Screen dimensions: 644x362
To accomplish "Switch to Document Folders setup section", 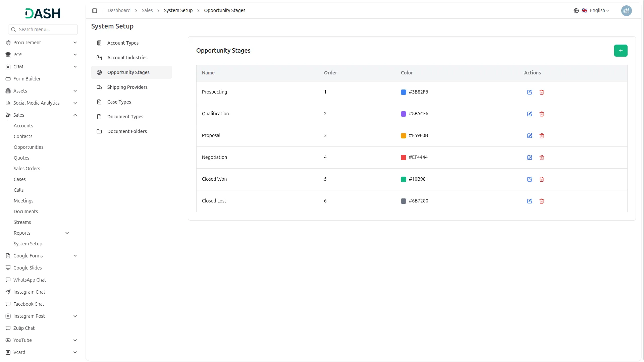I will [127, 131].
